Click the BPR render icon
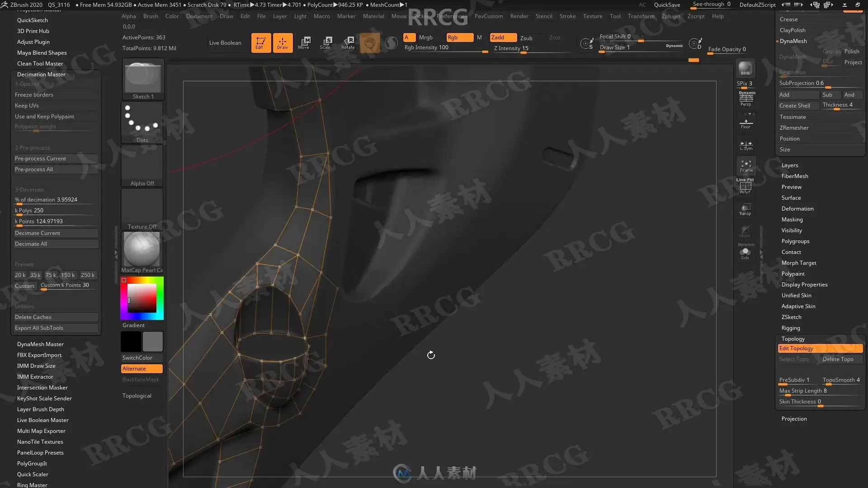868x488 pixels. [x=745, y=69]
